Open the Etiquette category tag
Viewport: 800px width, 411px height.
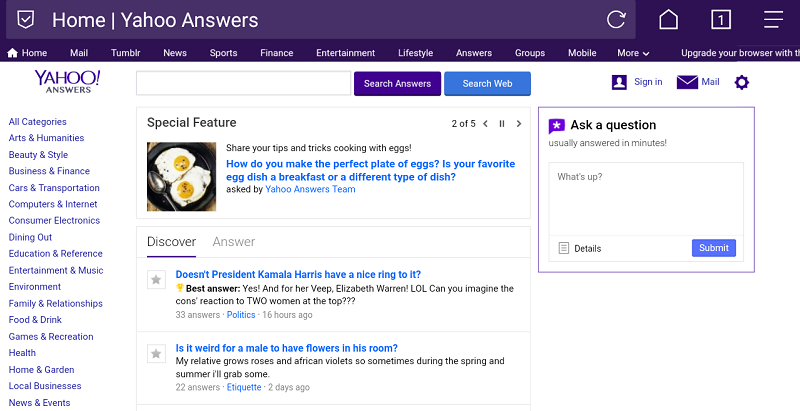click(x=244, y=387)
